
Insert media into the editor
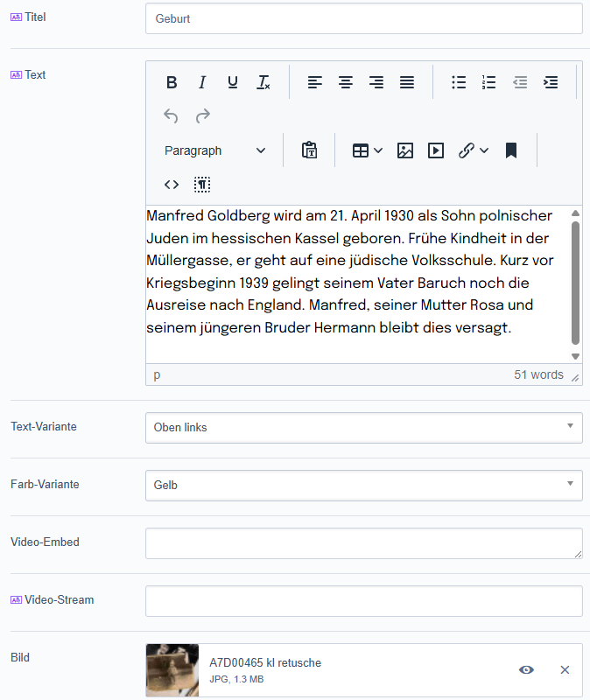[x=436, y=150]
